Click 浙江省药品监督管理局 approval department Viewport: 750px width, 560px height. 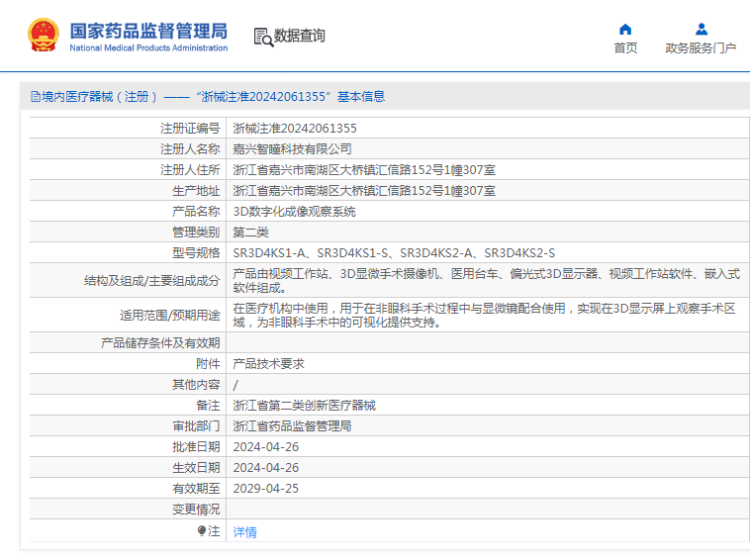[x=292, y=426]
